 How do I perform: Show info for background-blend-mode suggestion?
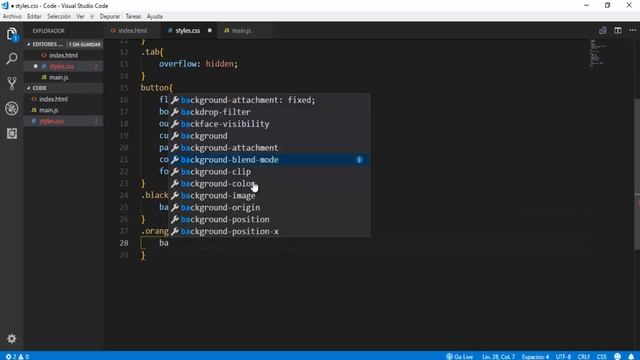pos(359,160)
